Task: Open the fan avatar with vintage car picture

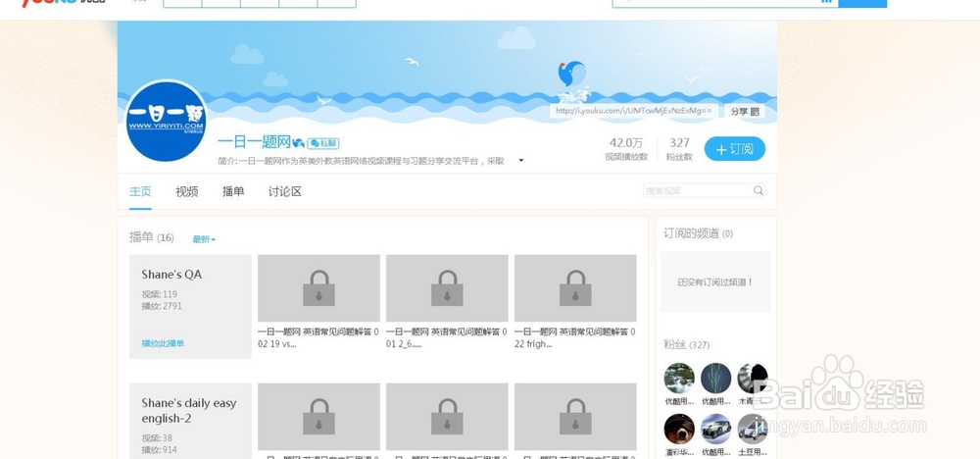Action: pyautogui.click(x=716, y=429)
